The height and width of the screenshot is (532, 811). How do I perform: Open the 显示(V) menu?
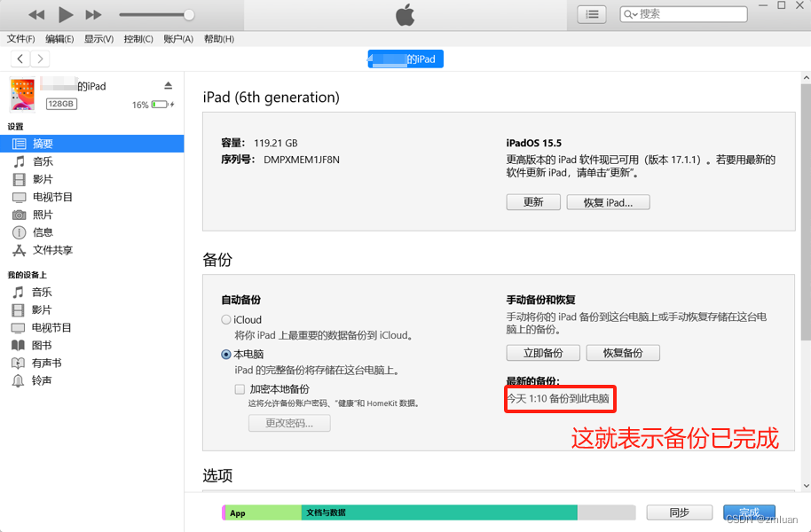(98, 39)
